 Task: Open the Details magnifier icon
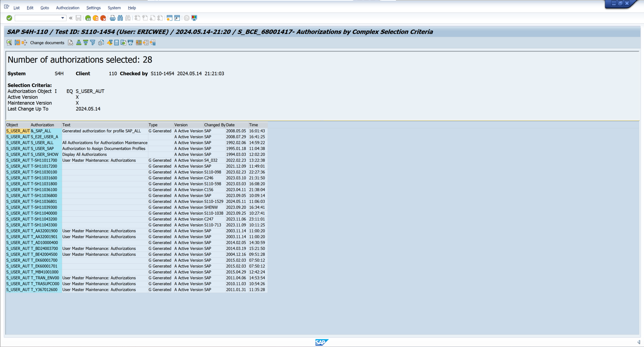(x=9, y=43)
